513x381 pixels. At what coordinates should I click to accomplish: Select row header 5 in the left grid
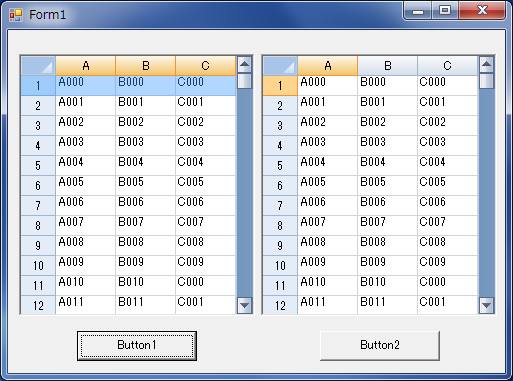(38, 166)
